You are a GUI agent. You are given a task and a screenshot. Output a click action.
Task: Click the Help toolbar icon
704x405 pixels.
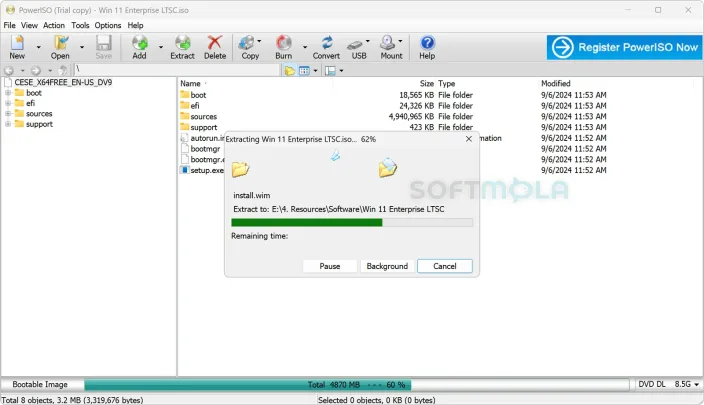[x=427, y=47]
